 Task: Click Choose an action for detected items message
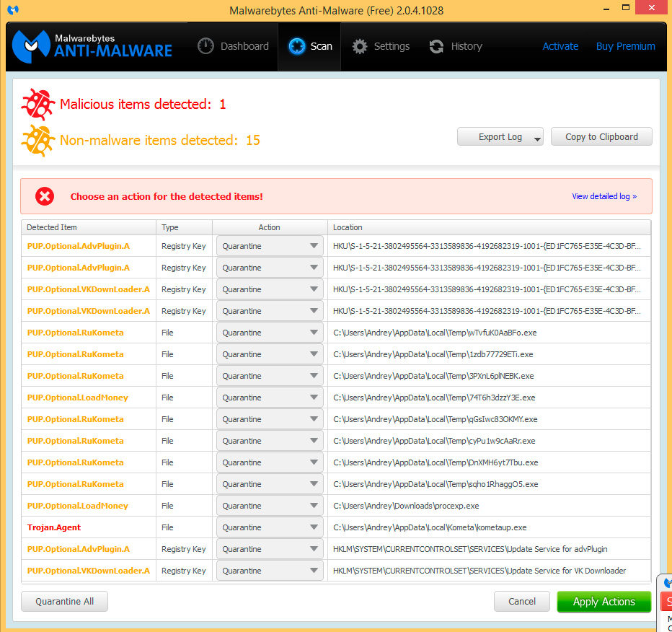click(x=167, y=196)
